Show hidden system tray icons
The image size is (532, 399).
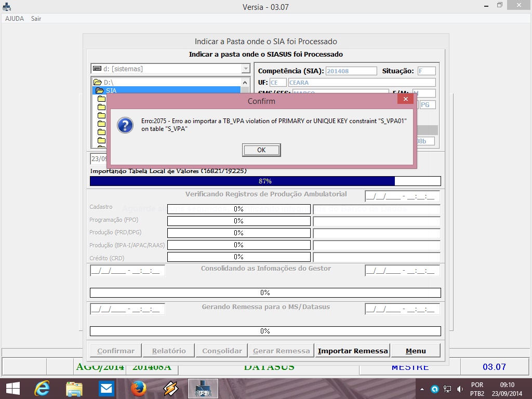tap(421, 389)
